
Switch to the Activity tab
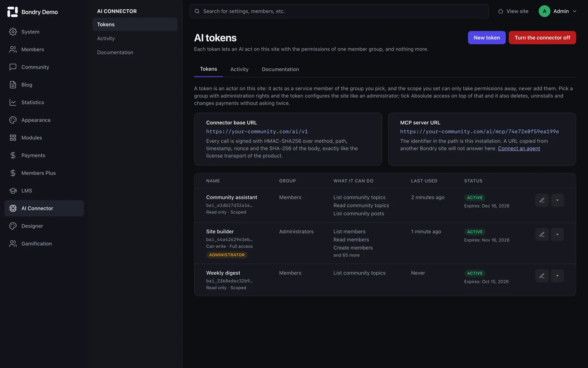tap(239, 69)
